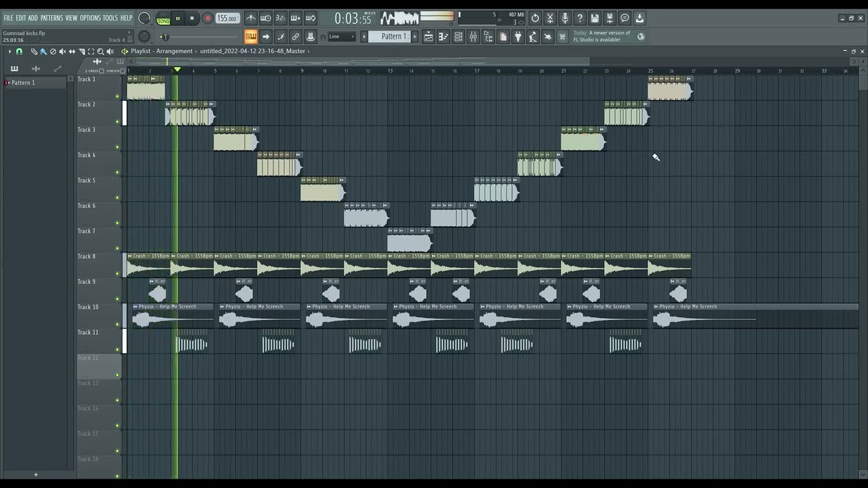Toggle the 3-2-1 countdown before recording

pyautogui.click(x=281, y=18)
